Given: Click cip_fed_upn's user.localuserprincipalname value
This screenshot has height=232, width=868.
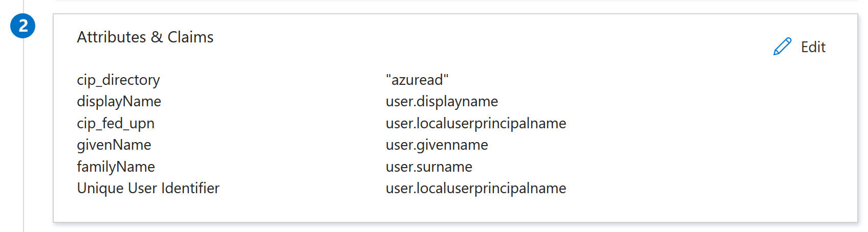Looking at the screenshot, I should pyautogui.click(x=476, y=124).
